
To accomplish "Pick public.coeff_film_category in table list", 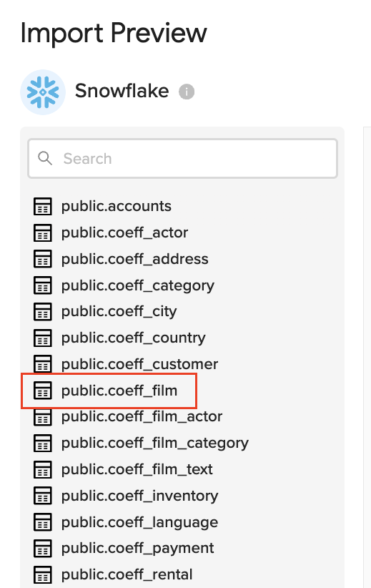I will point(155,444).
